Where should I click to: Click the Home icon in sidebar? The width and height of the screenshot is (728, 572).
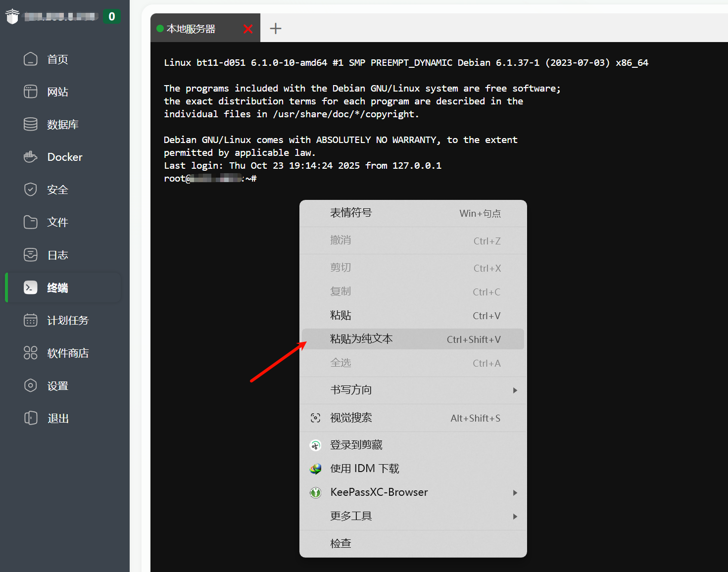click(31, 59)
